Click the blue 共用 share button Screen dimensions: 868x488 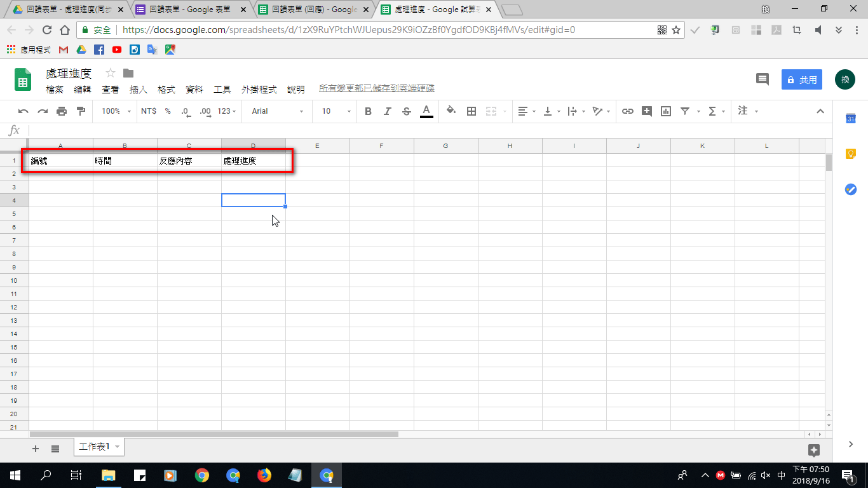tap(801, 80)
